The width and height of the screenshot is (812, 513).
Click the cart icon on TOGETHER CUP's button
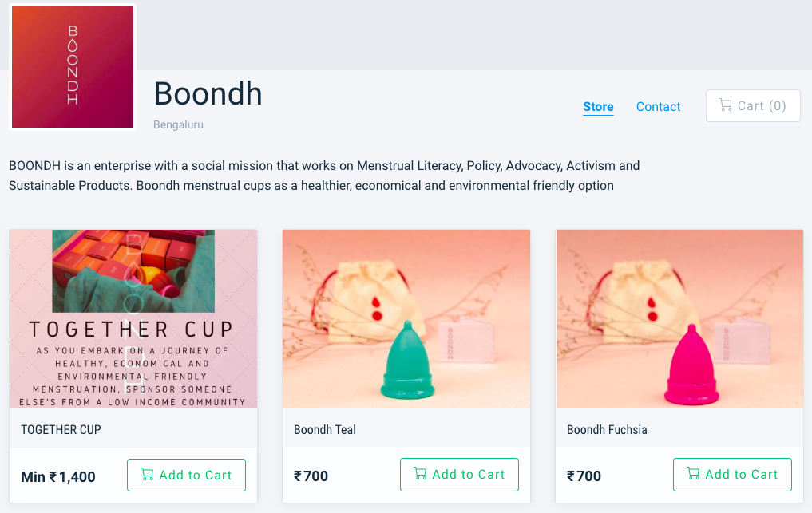pos(147,475)
